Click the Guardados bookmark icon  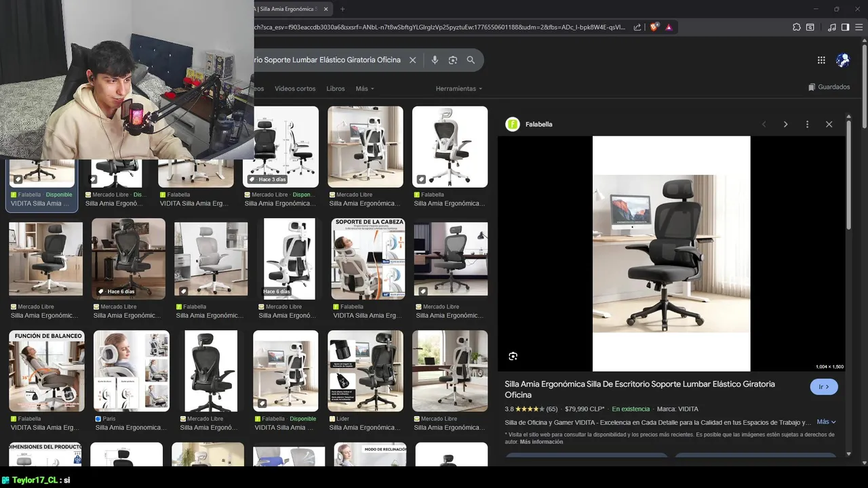(x=812, y=87)
